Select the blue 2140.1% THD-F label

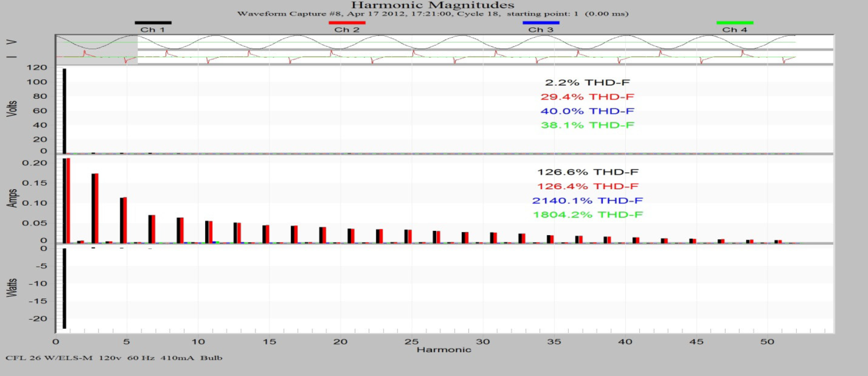(587, 201)
